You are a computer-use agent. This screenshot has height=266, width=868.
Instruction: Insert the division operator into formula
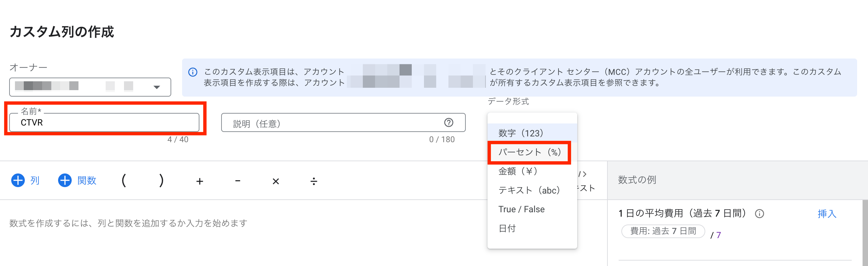(314, 181)
